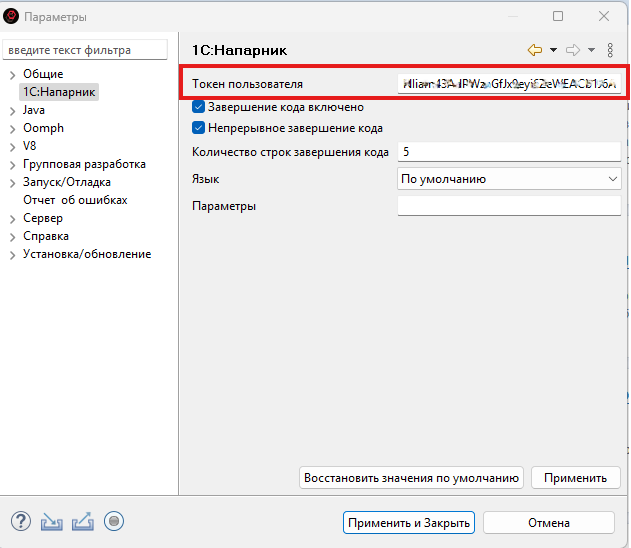Click the import preferences icon

(52, 521)
